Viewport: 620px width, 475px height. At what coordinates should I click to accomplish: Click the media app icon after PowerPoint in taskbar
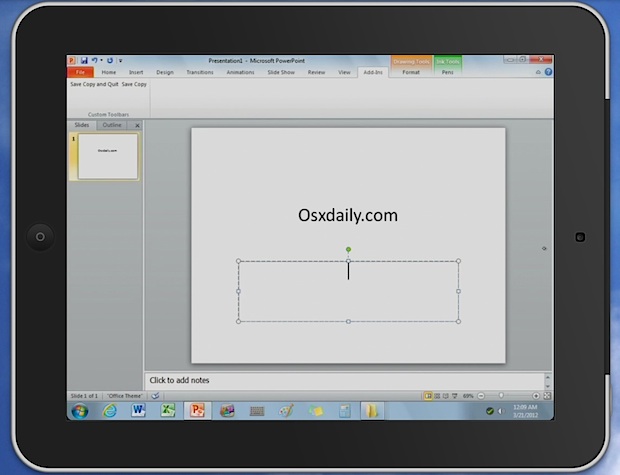point(227,411)
